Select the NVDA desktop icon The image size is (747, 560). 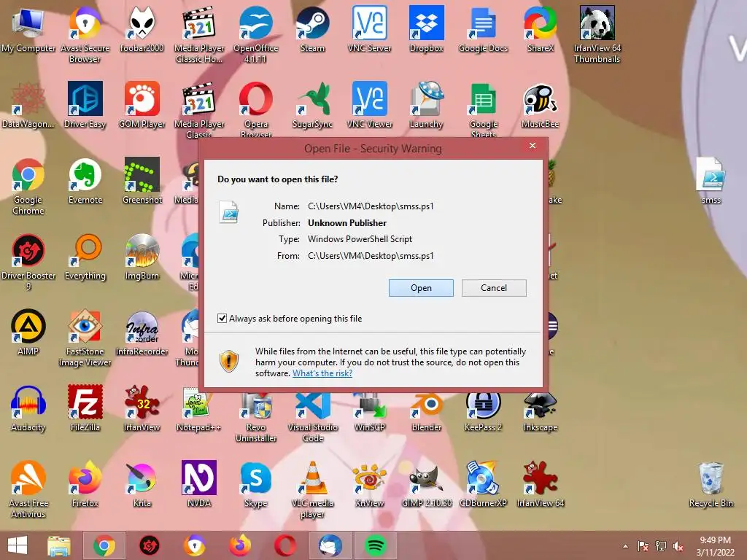point(198,484)
